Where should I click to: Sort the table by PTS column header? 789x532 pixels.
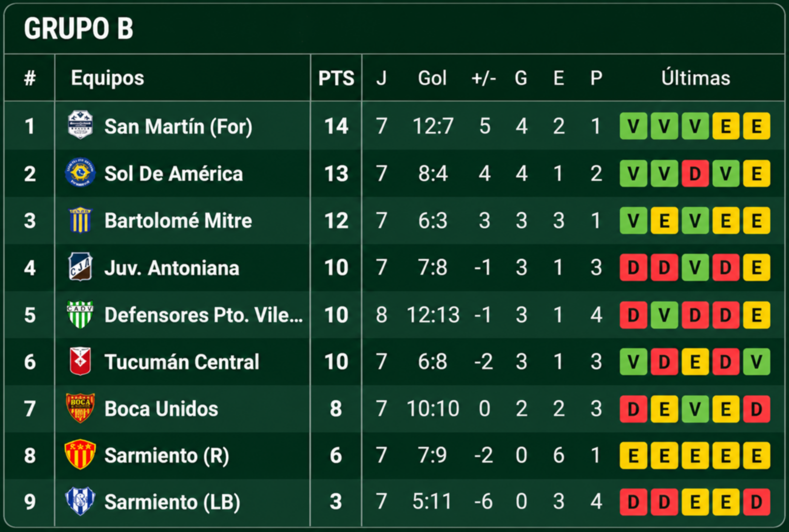(336, 78)
